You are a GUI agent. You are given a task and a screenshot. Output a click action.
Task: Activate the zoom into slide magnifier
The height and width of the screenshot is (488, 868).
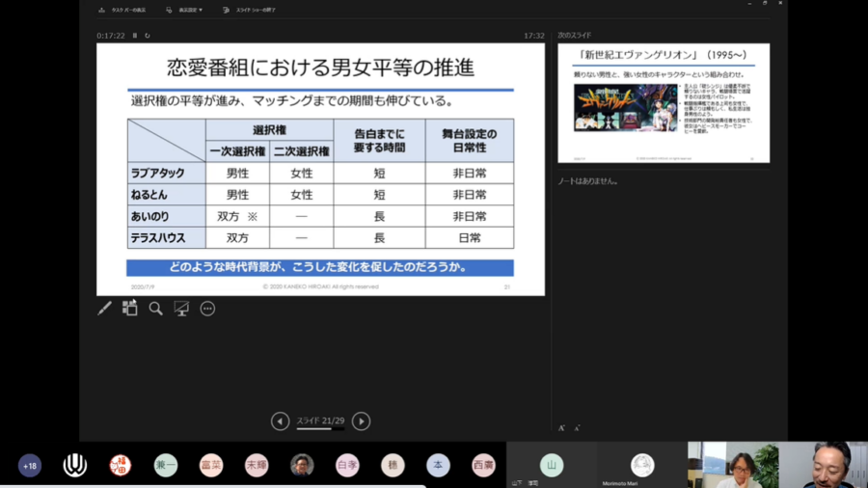[155, 309]
